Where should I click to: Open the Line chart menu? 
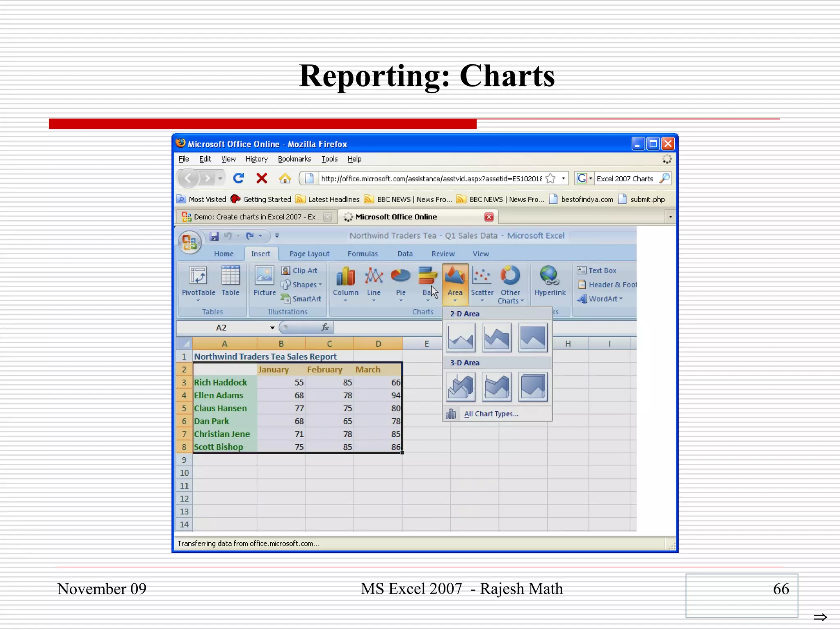(x=373, y=283)
